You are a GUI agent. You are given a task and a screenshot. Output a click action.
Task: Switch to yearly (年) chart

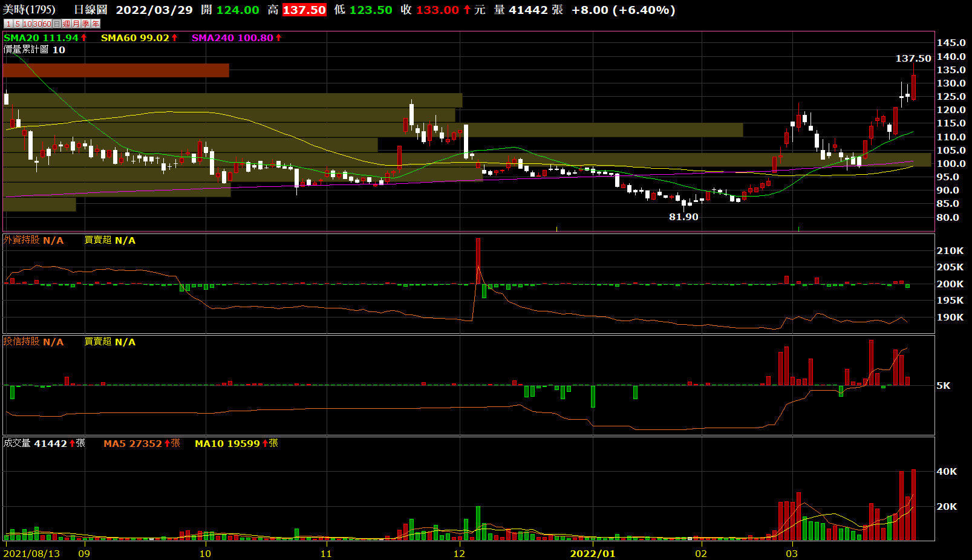tap(96, 24)
